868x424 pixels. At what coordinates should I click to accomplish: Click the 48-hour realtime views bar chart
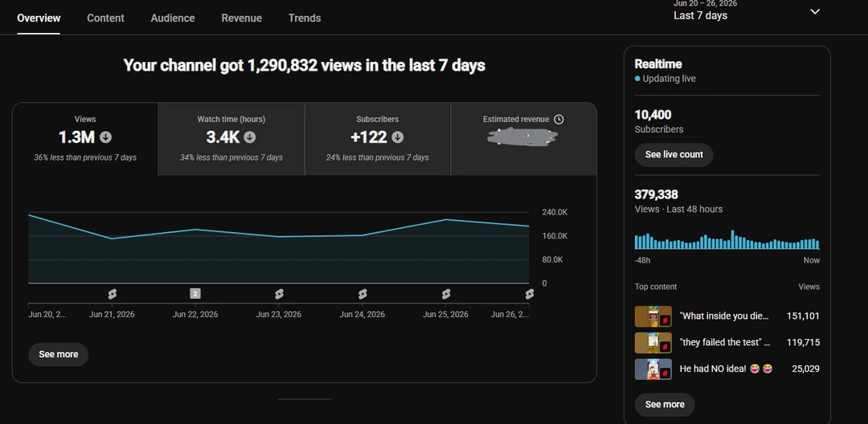pyautogui.click(x=727, y=240)
